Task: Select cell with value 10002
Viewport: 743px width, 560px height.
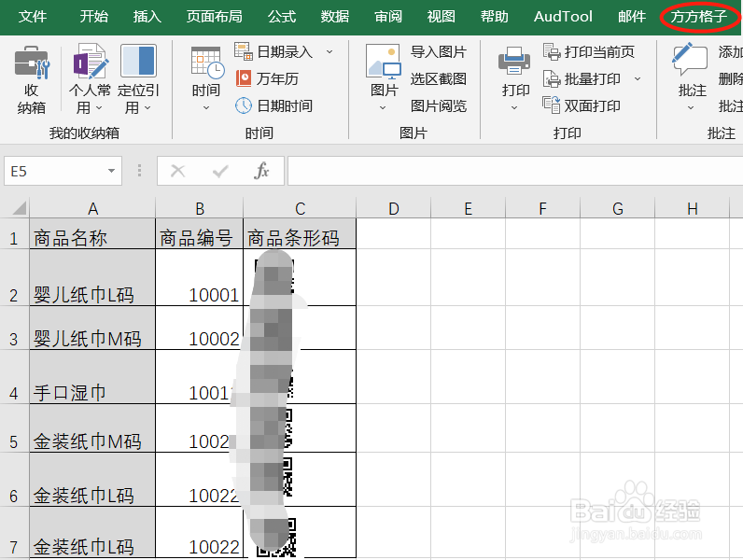Action: pos(200,329)
